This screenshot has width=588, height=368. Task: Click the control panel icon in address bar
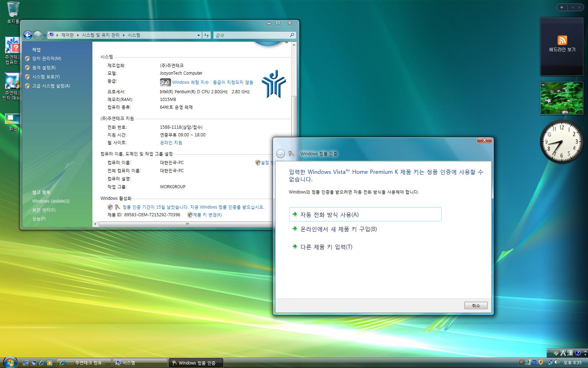click(x=51, y=35)
